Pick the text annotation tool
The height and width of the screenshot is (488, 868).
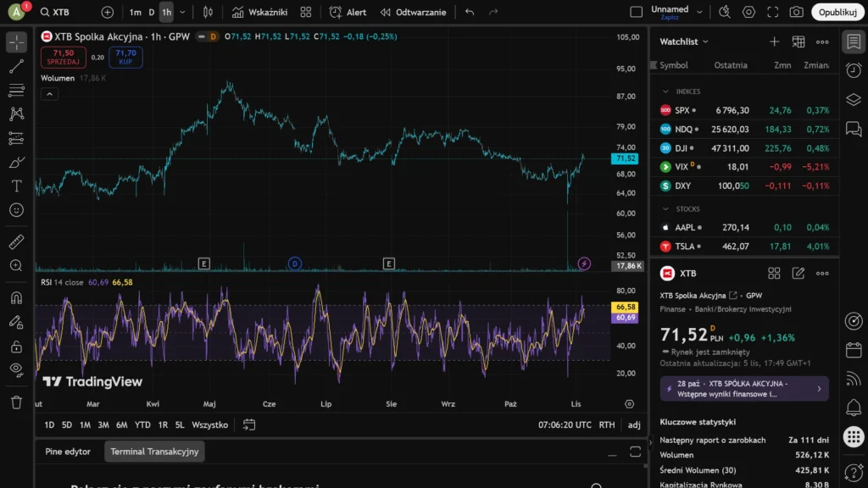coord(16,186)
